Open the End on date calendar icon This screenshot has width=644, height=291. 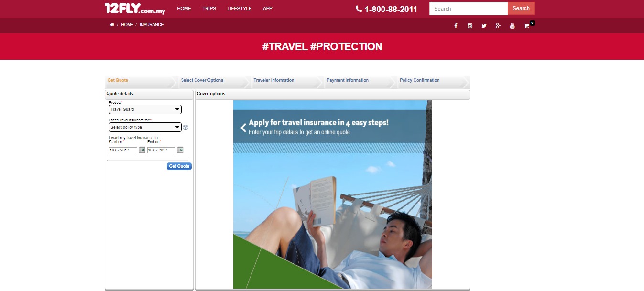tap(180, 150)
